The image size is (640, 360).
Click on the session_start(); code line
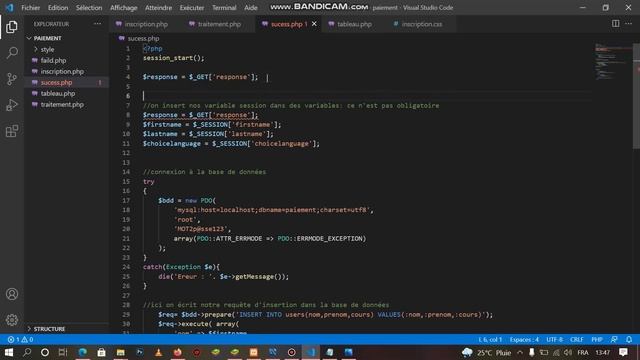click(173, 58)
